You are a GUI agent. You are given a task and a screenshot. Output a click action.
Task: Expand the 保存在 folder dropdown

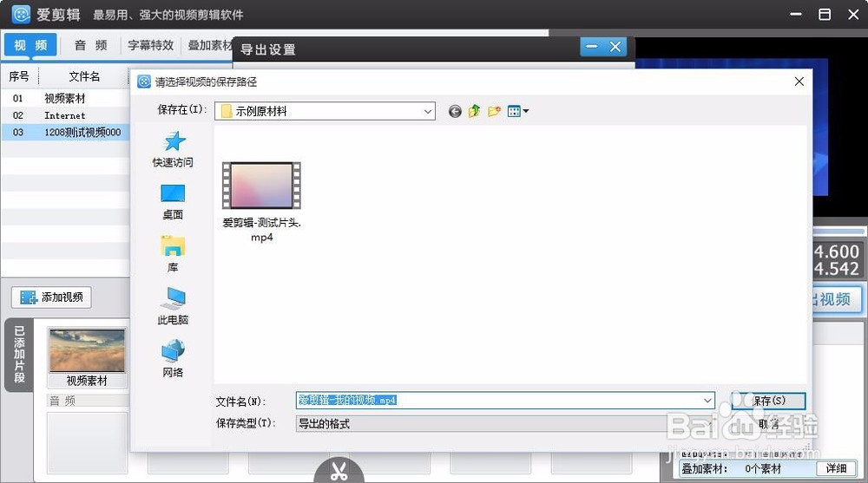coord(427,111)
